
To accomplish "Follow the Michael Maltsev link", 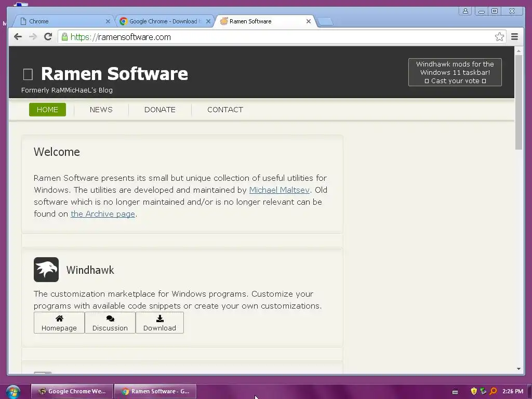I will [x=279, y=190].
